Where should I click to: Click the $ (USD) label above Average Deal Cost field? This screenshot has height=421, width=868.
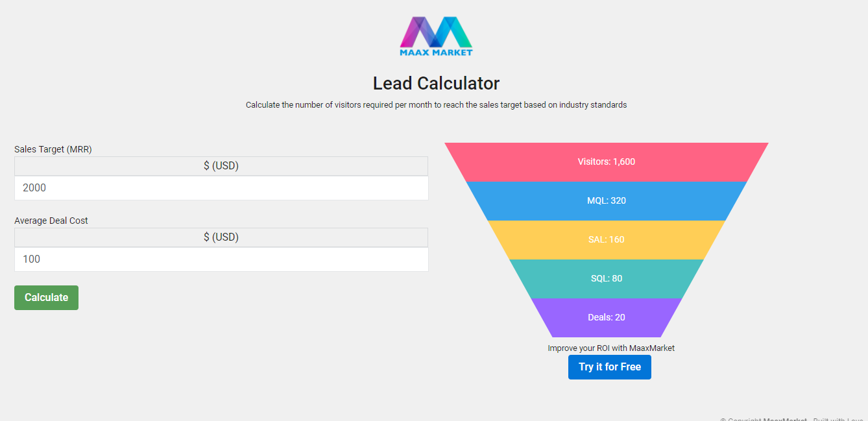221,237
